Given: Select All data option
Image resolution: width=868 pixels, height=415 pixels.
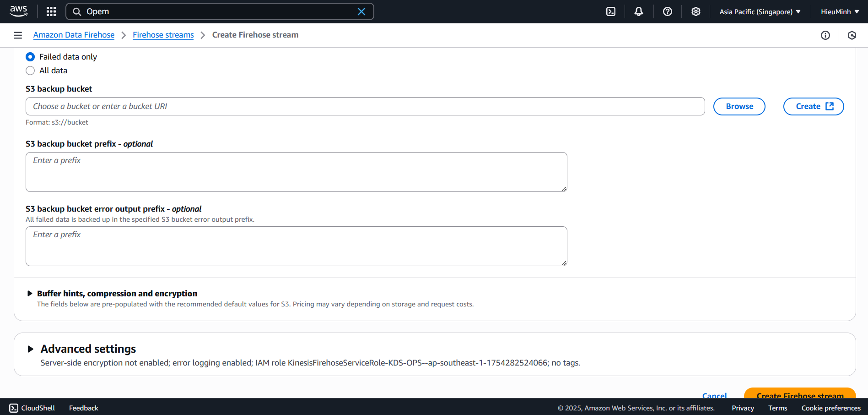Looking at the screenshot, I should [30, 71].
